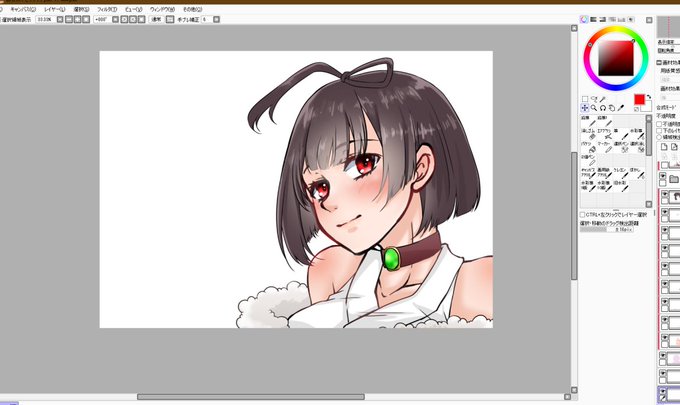Viewport: 680px width, 405px height.
Task: Select the lasso selection tool
Action: [x=594, y=99]
